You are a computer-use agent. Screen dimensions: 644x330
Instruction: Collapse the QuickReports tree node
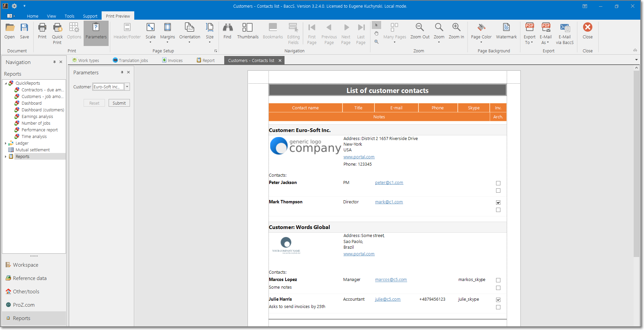[x=6, y=83]
